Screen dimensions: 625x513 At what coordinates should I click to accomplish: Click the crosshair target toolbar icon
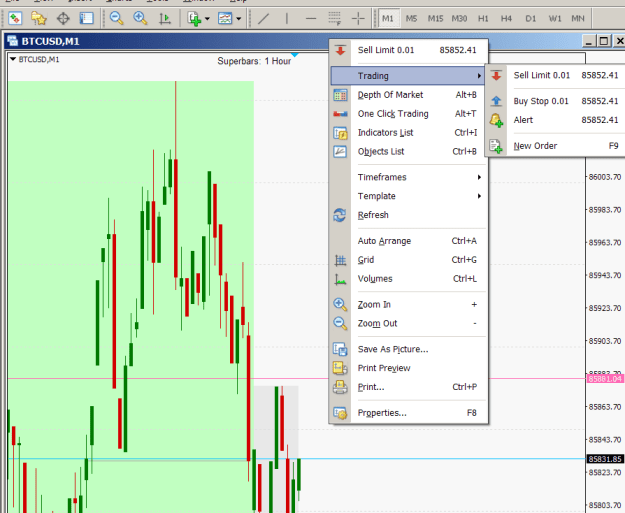coord(63,18)
